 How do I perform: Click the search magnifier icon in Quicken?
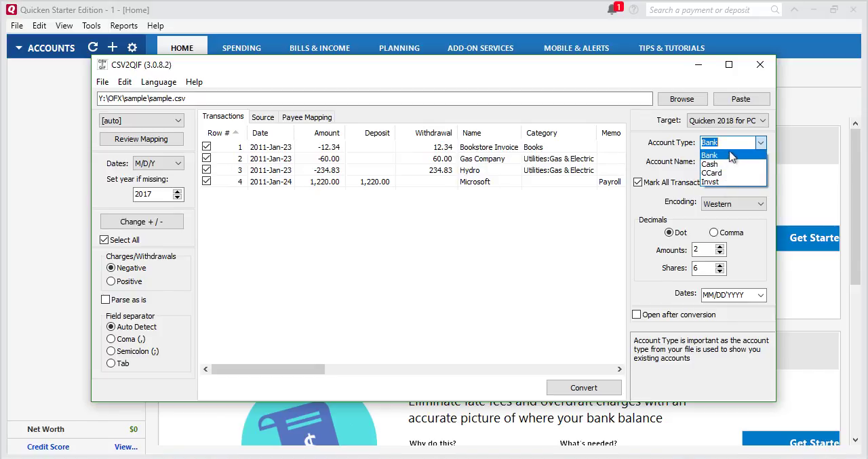pyautogui.click(x=775, y=9)
